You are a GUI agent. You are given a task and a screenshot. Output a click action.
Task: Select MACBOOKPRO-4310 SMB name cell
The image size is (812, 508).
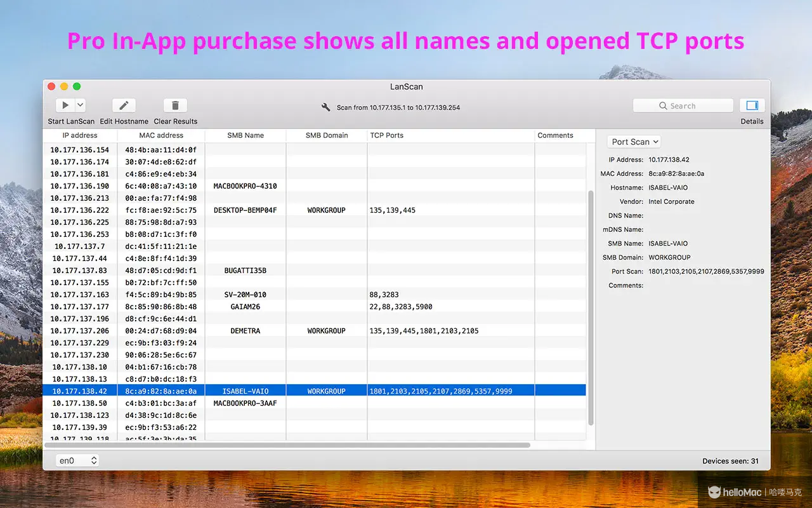tap(246, 186)
